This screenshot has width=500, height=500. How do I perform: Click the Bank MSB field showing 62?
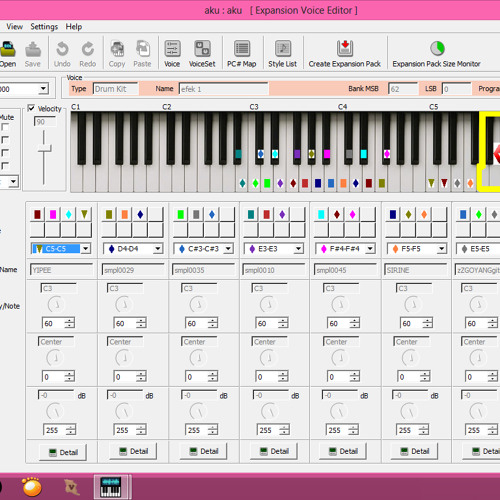pyautogui.click(x=403, y=89)
